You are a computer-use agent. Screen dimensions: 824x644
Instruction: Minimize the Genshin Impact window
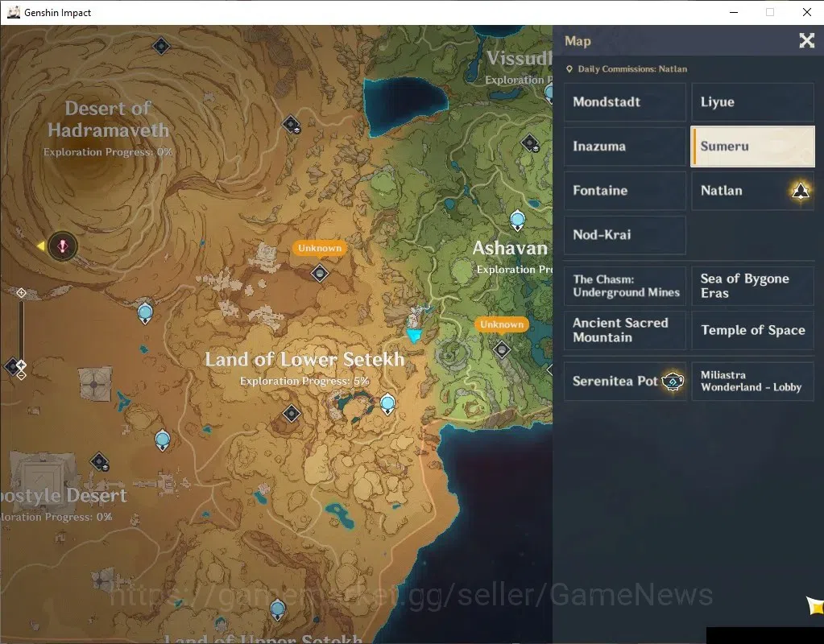734,12
